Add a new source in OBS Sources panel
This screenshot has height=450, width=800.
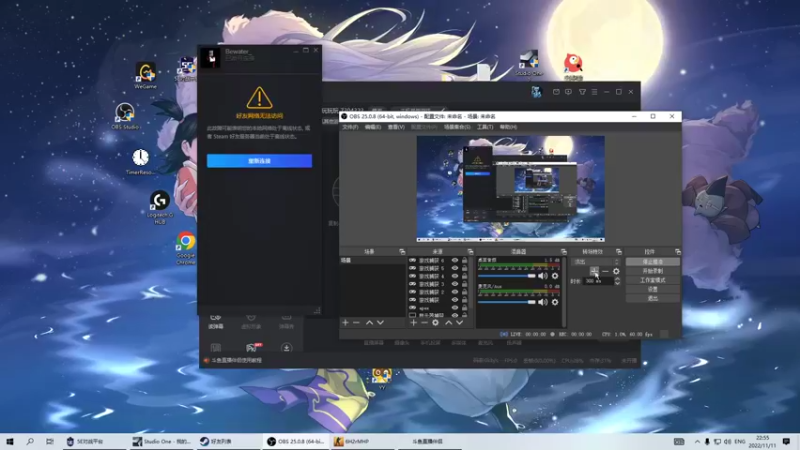point(414,322)
